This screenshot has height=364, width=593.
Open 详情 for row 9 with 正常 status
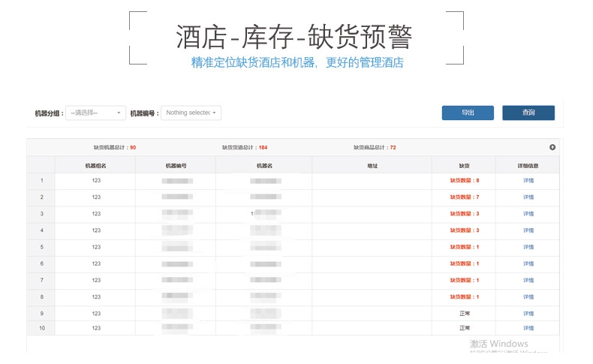(528, 314)
